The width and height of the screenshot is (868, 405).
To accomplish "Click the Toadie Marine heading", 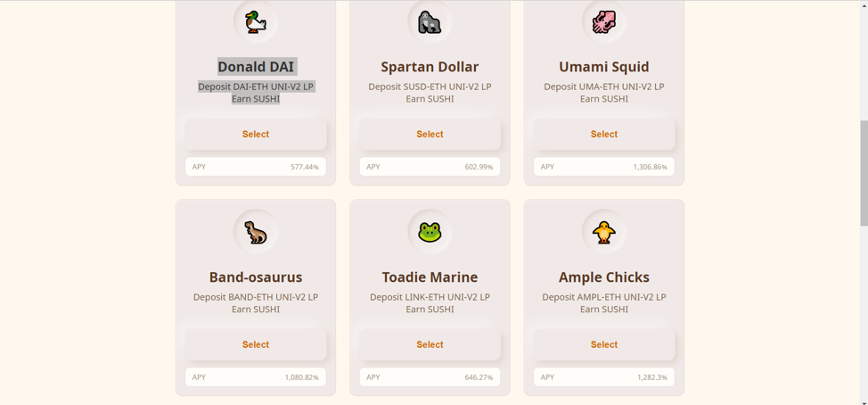I will click(x=430, y=277).
